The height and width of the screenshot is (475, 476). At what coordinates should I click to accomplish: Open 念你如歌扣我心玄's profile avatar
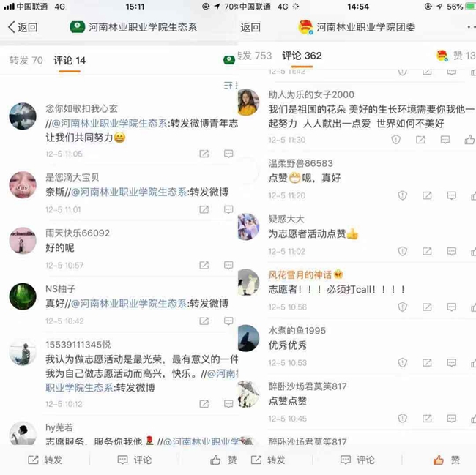23,116
